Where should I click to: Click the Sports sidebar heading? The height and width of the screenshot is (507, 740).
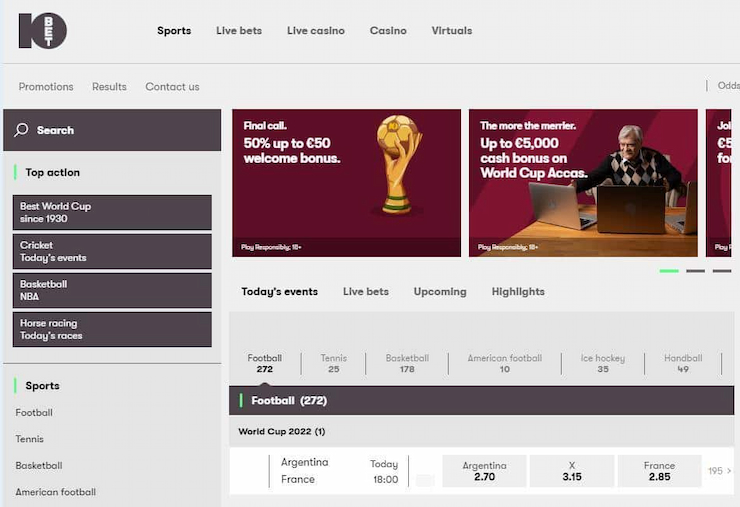click(x=42, y=386)
